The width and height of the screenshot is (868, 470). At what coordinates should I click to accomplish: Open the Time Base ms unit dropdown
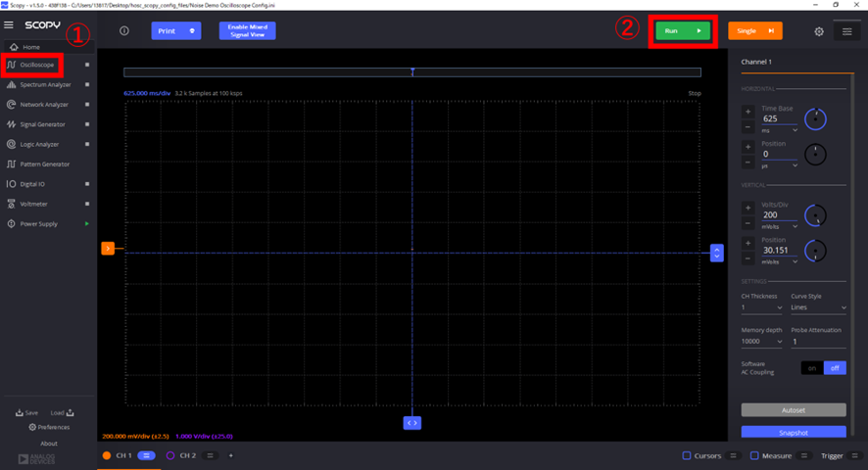coord(780,130)
